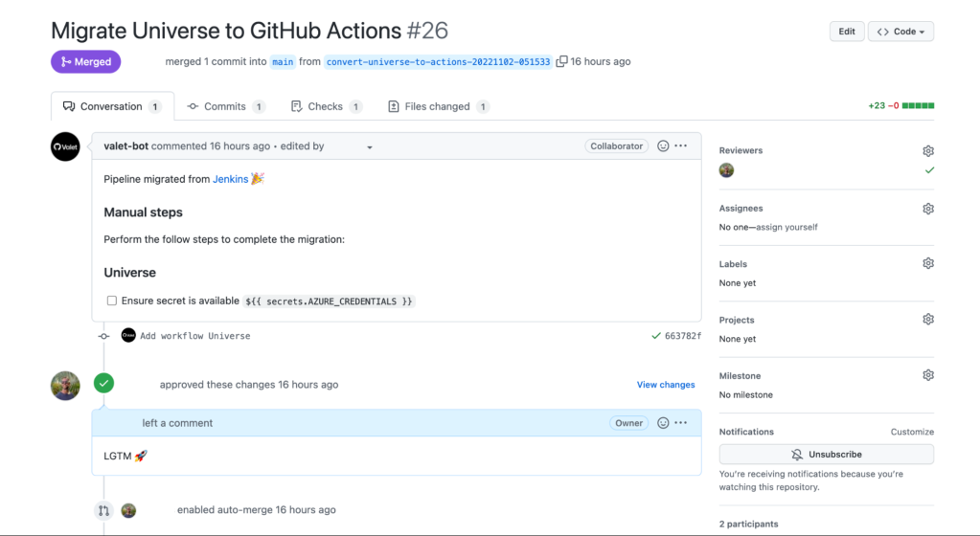980x536 pixels.
Task: Open Projects settings gear
Action: 928,320
